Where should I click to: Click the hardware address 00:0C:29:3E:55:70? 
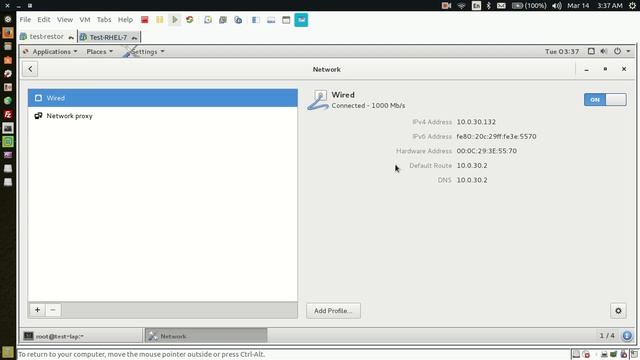click(x=487, y=151)
